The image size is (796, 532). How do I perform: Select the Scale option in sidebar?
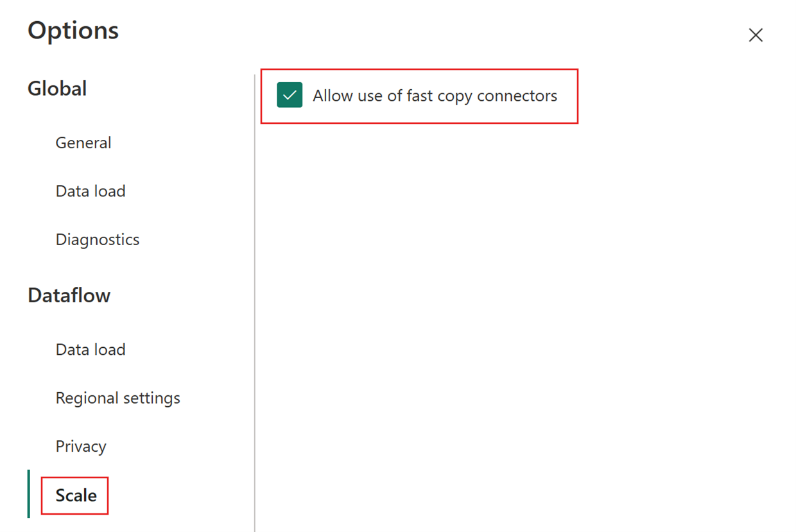[x=76, y=495]
